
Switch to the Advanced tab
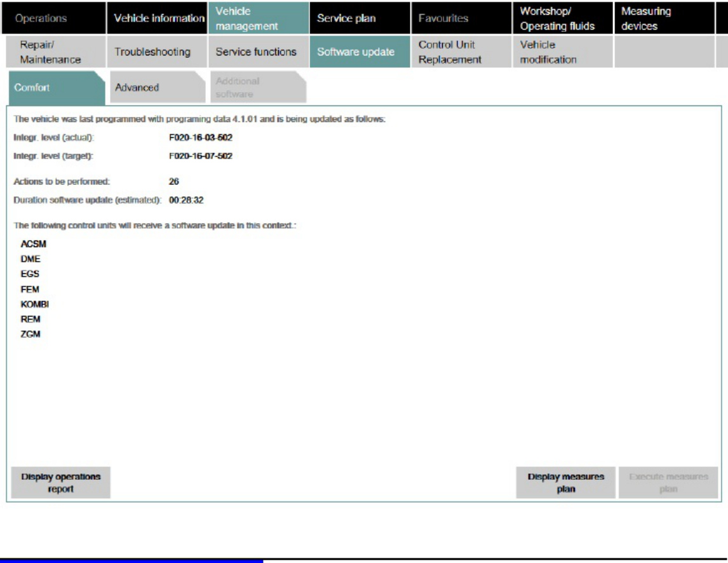[158, 87]
